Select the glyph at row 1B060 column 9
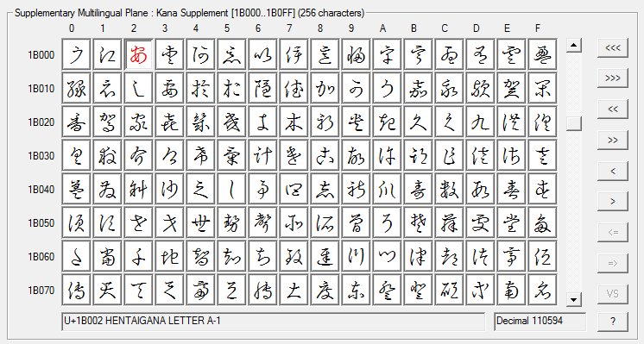Screen dimensions: 644x344 (356, 256)
